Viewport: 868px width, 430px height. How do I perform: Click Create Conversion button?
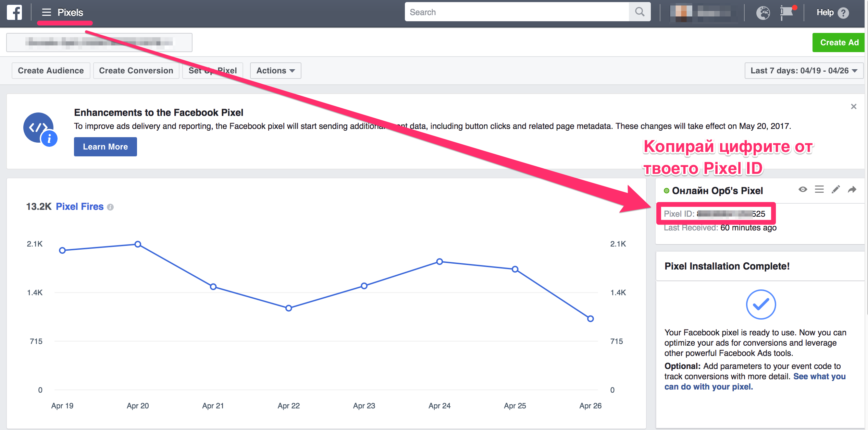tap(136, 71)
